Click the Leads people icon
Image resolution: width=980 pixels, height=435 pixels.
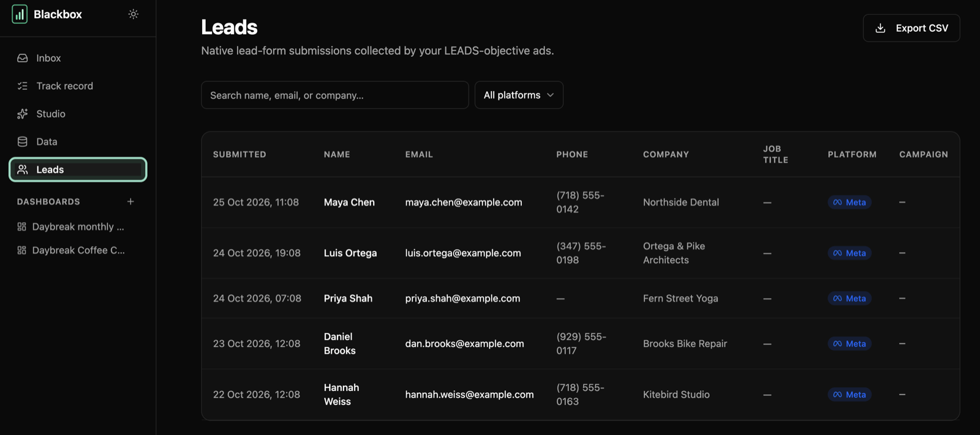23,169
